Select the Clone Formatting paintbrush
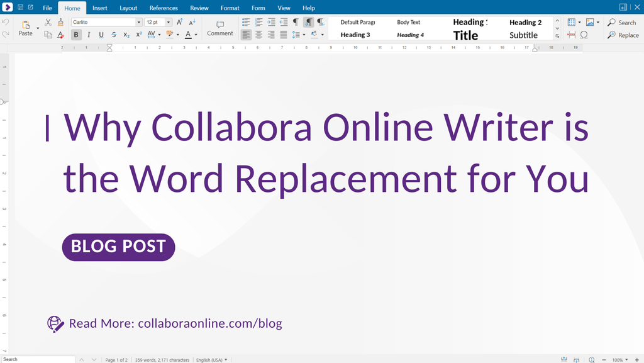644x363 pixels. 60,22
